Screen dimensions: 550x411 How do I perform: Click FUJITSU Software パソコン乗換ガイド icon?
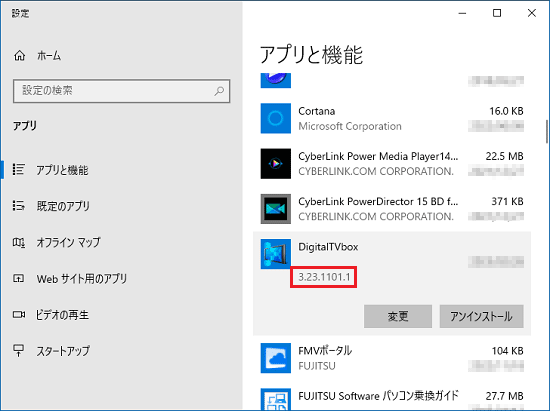coord(276,399)
